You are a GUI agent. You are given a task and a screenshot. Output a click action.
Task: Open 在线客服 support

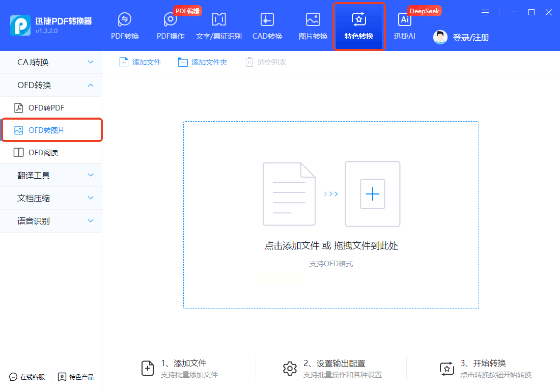coord(27,377)
